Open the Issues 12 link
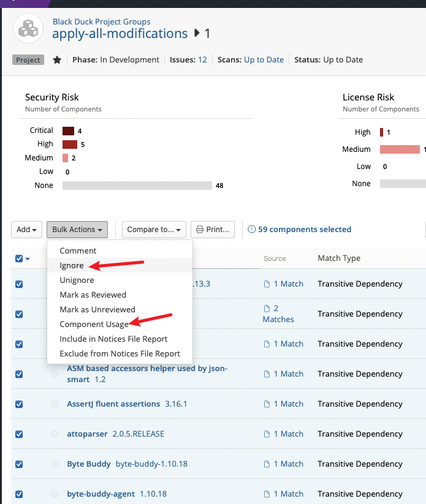Screen dimensions: 426x504 tap(202, 60)
